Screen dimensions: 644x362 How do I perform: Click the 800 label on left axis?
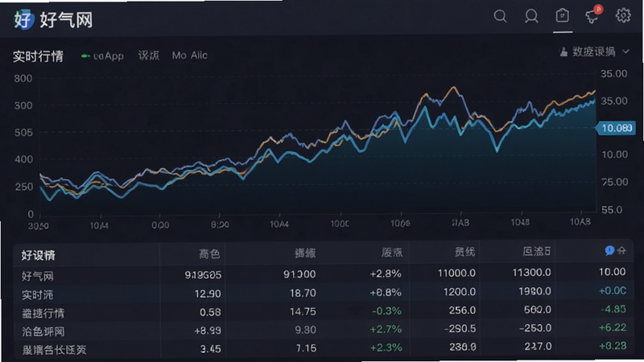coord(23,78)
